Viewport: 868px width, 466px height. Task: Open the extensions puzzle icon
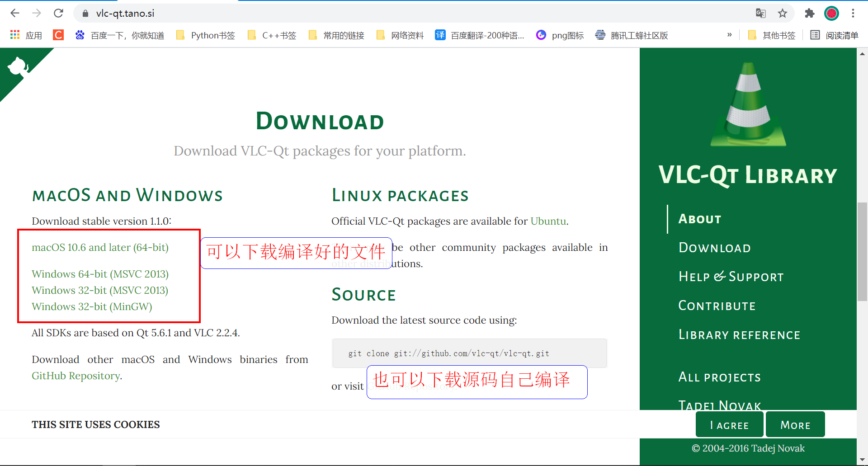tap(810, 13)
